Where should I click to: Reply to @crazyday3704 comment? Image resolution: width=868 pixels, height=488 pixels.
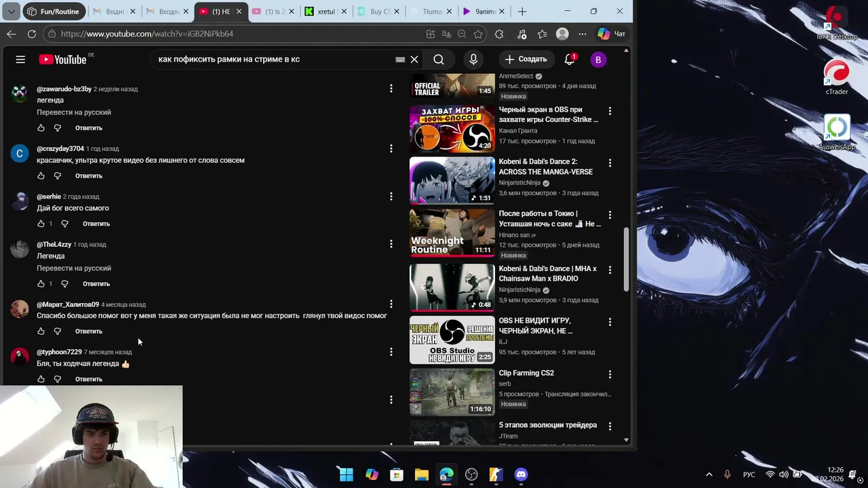coord(89,176)
